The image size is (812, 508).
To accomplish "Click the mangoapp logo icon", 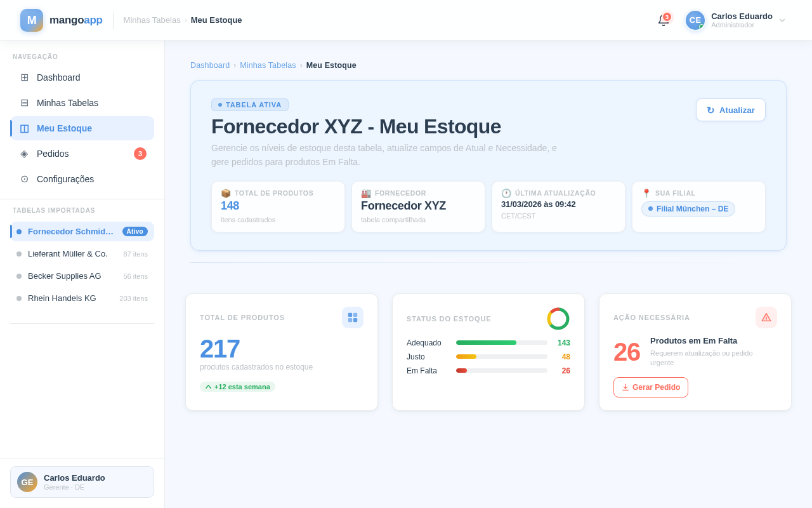I will (32, 20).
